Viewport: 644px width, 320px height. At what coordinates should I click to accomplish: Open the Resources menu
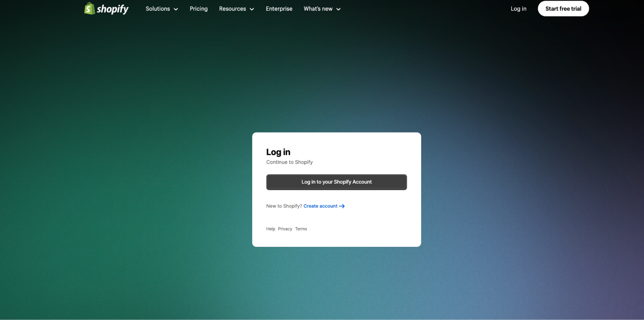click(x=232, y=9)
